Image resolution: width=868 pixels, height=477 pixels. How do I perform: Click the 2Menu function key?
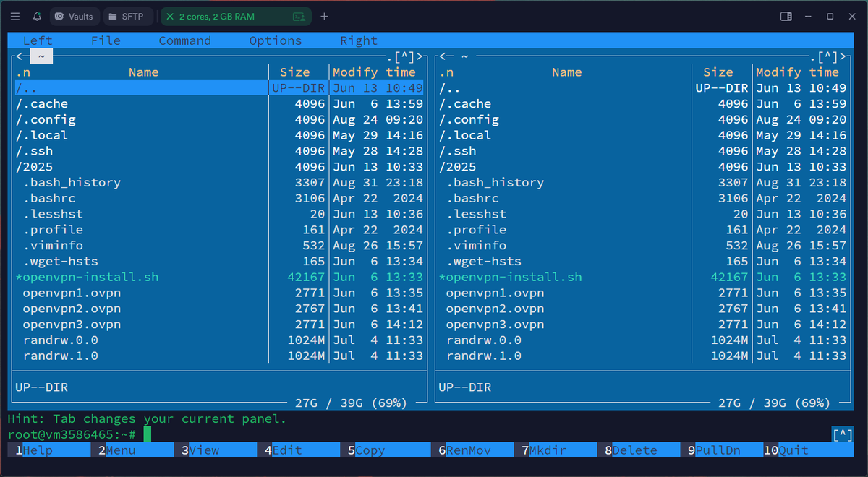(x=132, y=450)
